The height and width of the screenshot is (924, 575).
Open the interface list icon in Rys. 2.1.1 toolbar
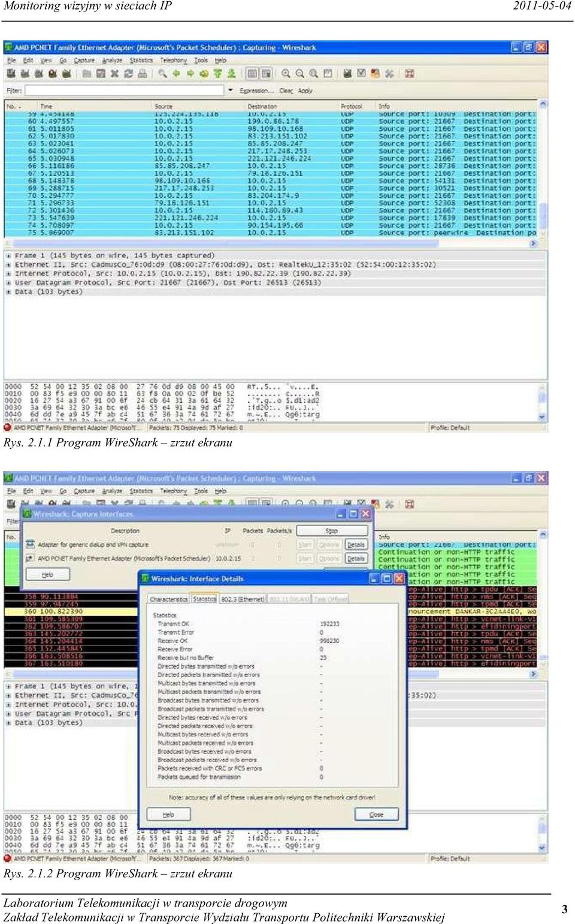click(x=11, y=74)
